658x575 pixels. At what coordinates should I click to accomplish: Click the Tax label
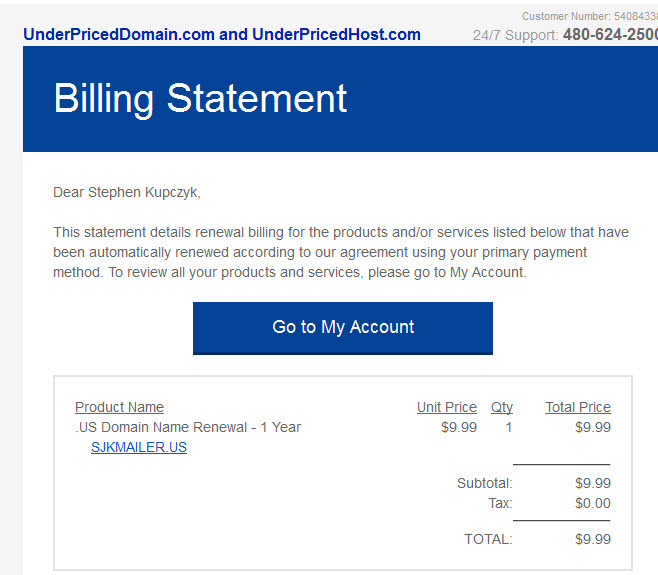(x=500, y=503)
